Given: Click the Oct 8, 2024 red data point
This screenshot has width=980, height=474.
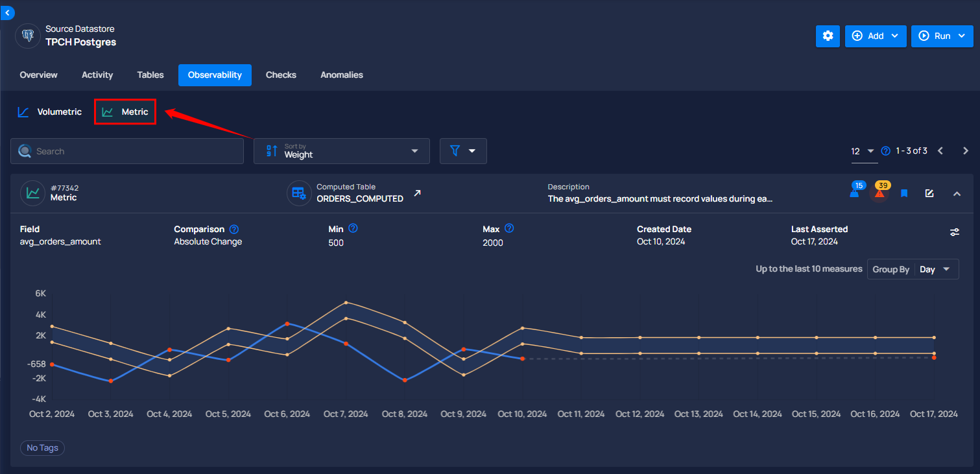Looking at the screenshot, I should pos(405,380).
